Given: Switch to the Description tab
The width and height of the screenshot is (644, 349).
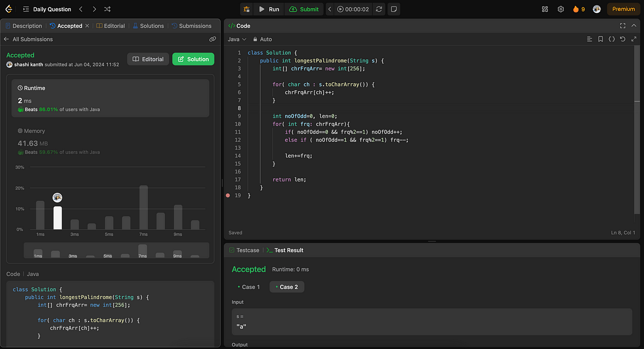Looking at the screenshot, I should tap(23, 26).
